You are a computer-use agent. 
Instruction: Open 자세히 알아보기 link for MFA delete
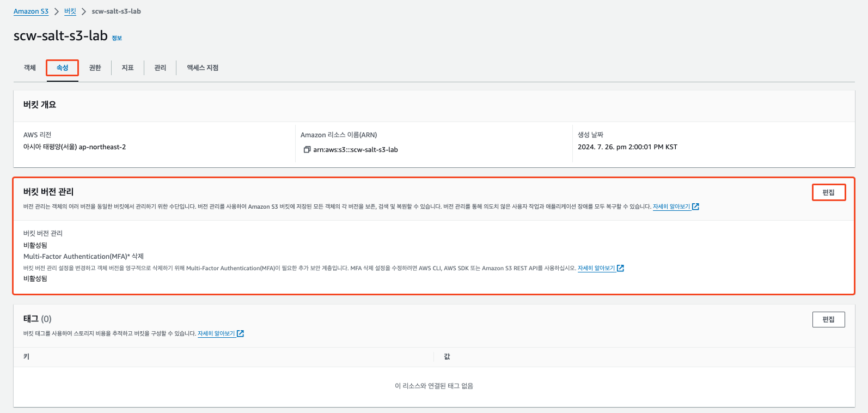(596, 268)
